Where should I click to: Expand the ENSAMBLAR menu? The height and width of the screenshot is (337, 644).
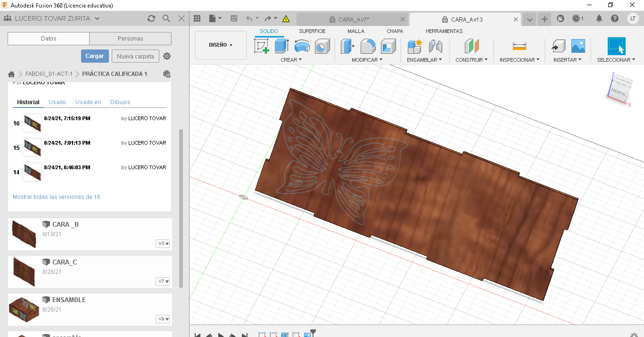point(424,60)
